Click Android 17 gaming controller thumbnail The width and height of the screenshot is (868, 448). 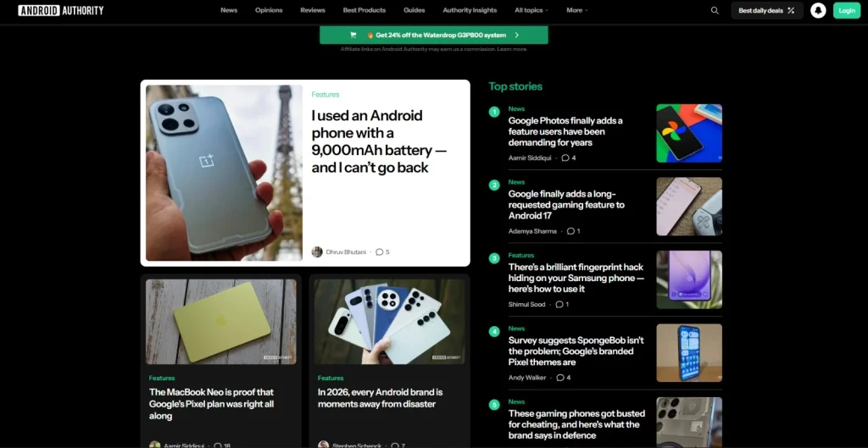pyautogui.click(x=689, y=207)
